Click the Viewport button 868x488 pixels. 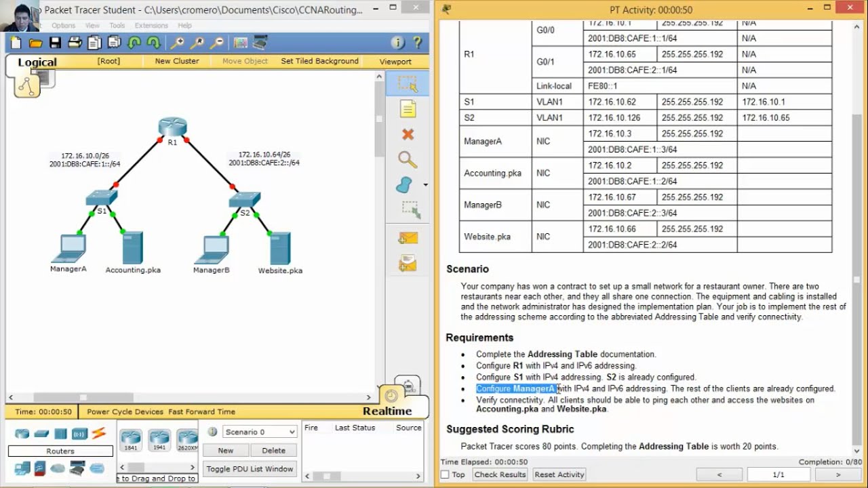pyautogui.click(x=395, y=62)
